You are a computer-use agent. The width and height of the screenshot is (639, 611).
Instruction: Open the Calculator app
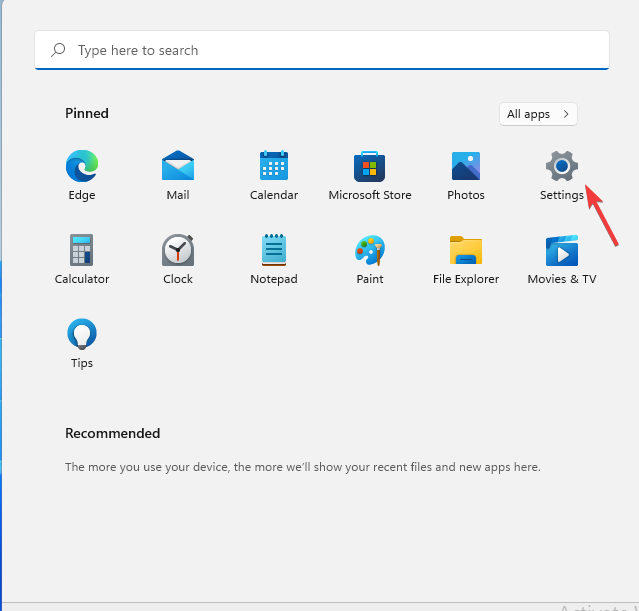point(82,250)
